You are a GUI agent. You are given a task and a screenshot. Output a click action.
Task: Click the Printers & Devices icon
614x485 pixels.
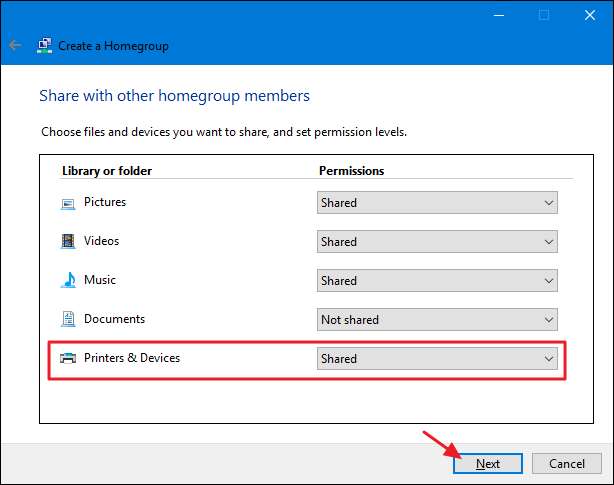click(x=68, y=358)
